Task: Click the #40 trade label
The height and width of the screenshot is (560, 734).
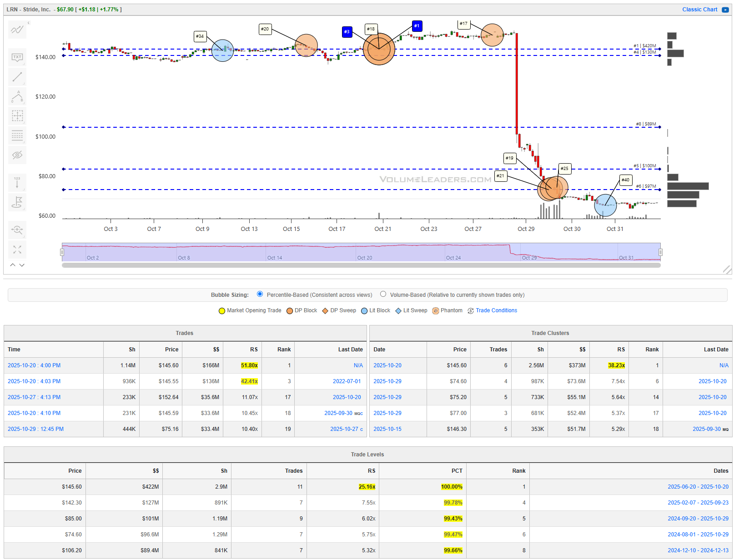Action: click(x=626, y=180)
